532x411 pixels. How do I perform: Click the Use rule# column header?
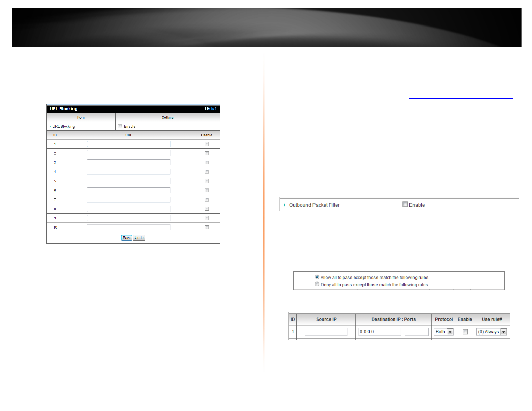pos(492,319)
